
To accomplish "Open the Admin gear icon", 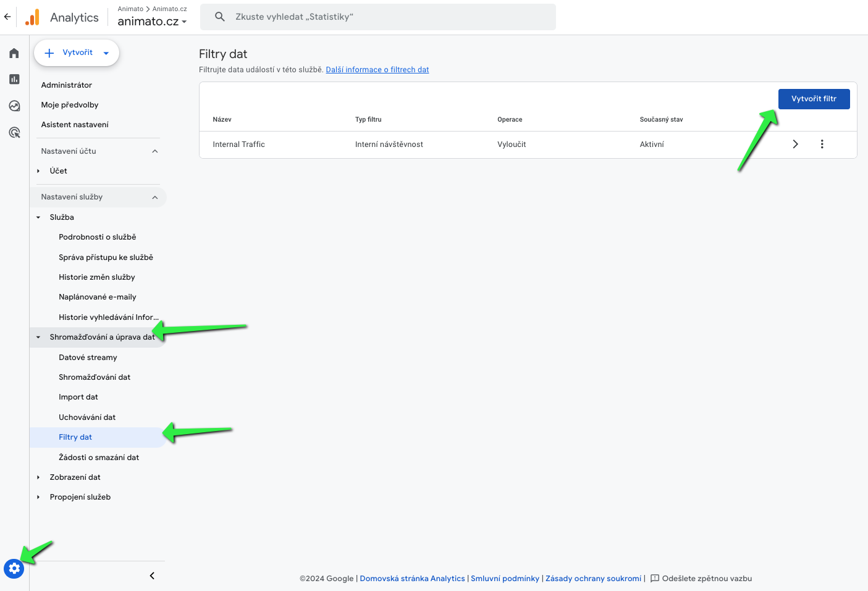I will point(14,568).
